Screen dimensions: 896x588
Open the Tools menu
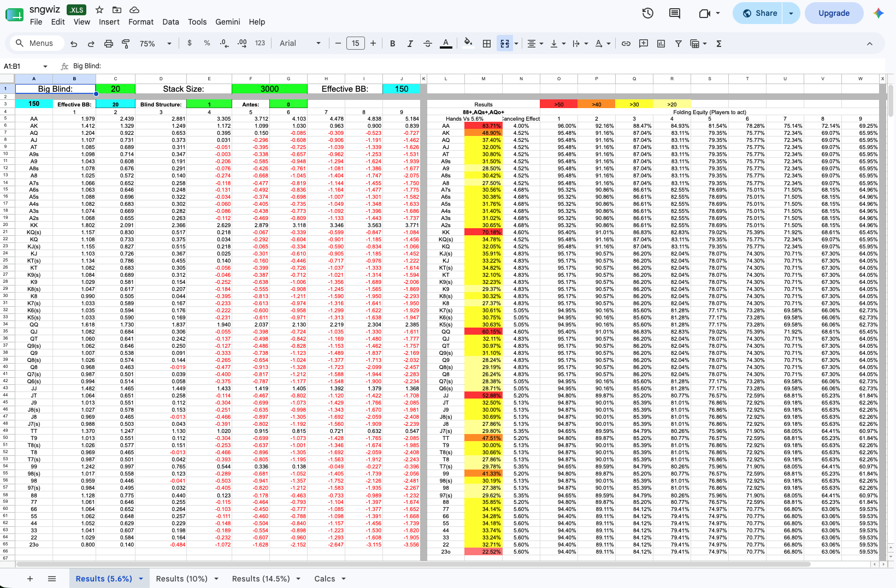tap(197, 22)
